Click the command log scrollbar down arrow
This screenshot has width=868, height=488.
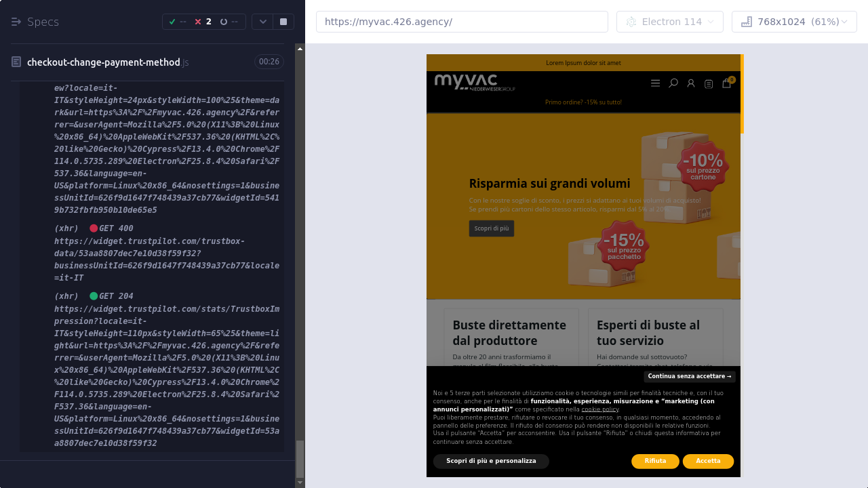pos(300,483)
